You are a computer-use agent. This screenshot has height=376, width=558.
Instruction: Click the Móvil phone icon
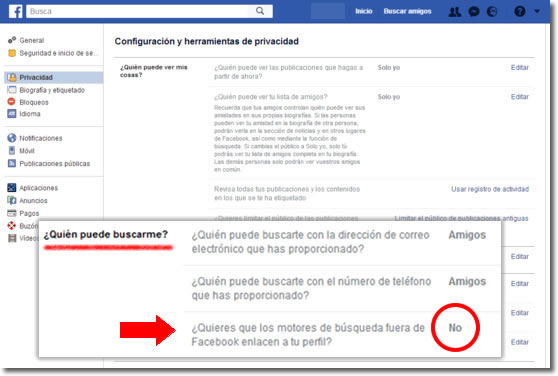[x=12, y=150]
